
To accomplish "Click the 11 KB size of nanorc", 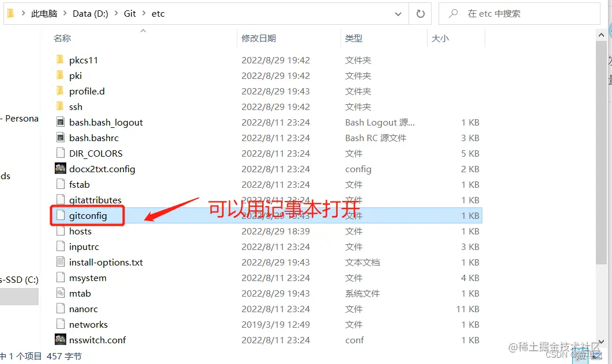I will coord(467,309).
